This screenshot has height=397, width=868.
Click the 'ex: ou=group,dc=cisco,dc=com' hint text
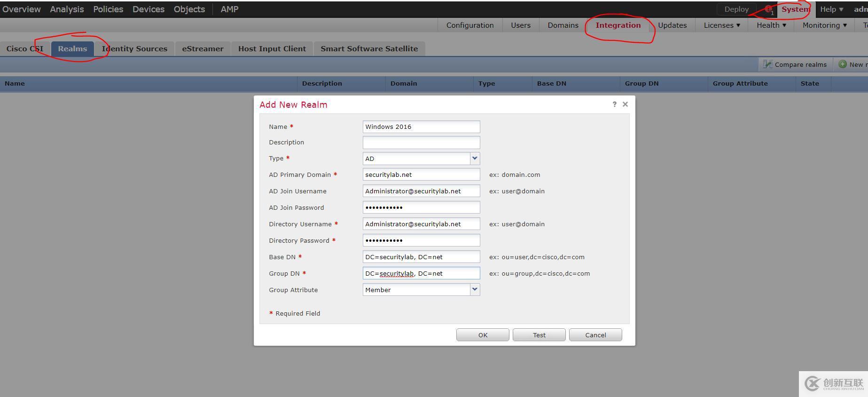pos(540,274)
